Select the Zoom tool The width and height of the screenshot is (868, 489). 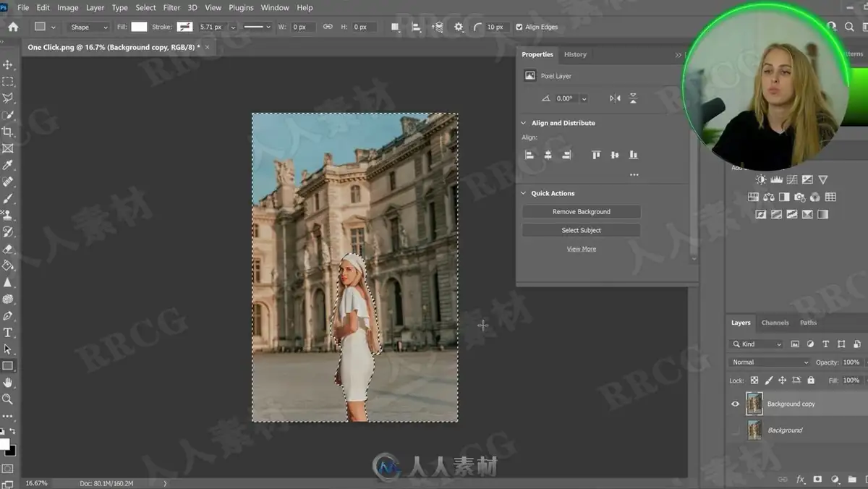click(x=8, y=399)
